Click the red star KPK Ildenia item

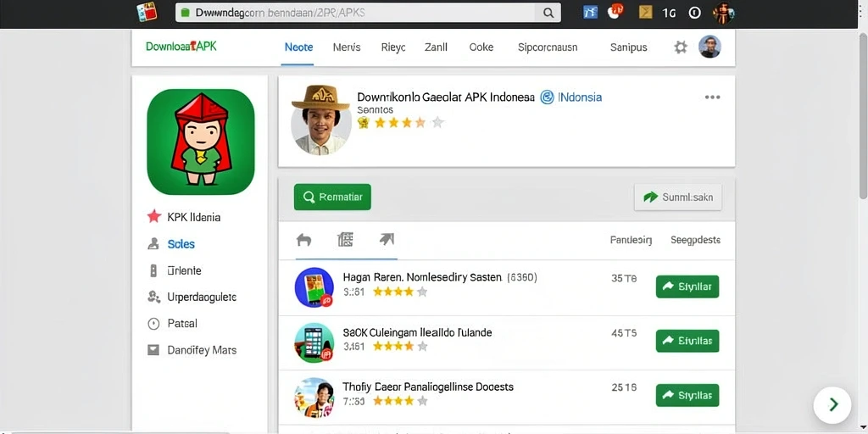[184, 217]
